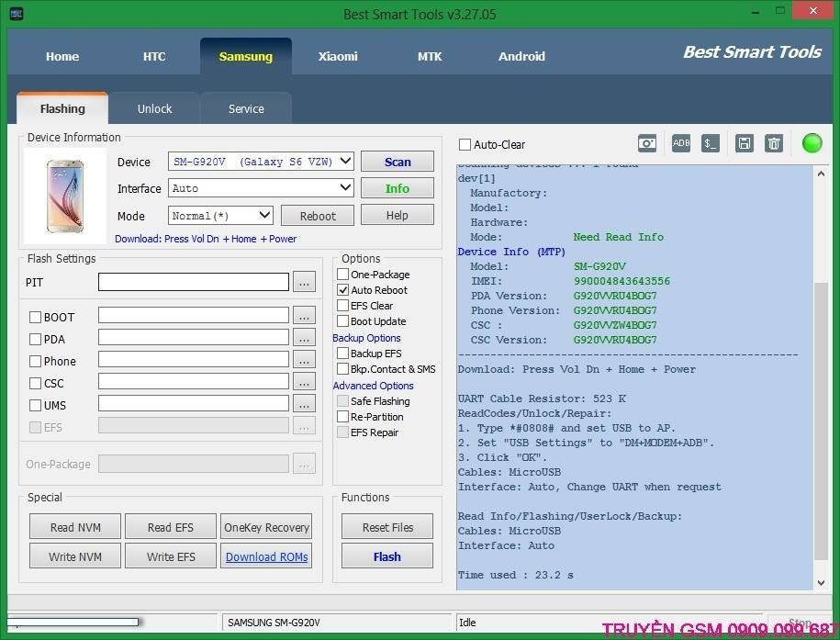The width and height of the screenshot is (840, 640).
Task: Tick the CSC checkbox
Action: click(x=36, y=383)
